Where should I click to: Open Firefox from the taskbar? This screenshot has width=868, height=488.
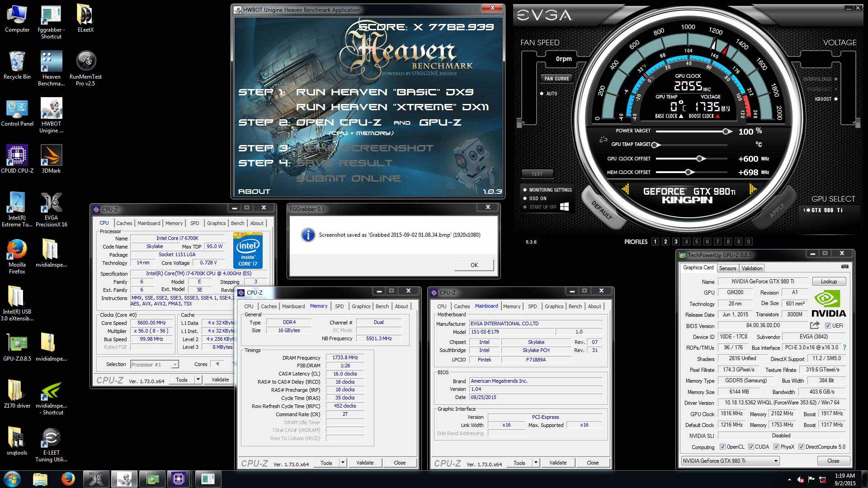[68, 479]
